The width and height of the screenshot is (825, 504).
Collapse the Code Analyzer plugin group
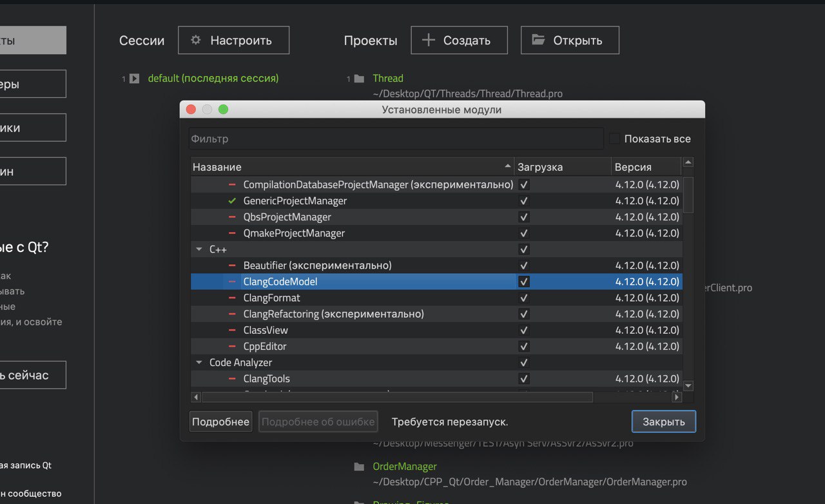coord(199,362)
